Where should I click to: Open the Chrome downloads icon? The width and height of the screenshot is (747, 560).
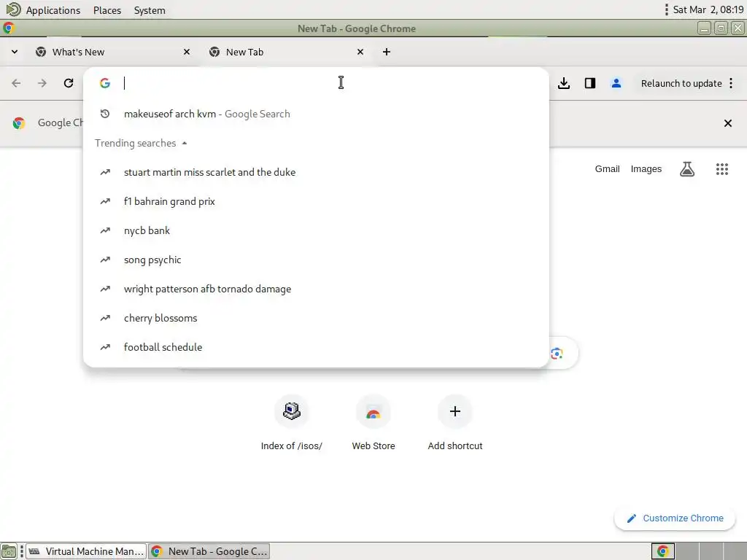click(564, 83)
